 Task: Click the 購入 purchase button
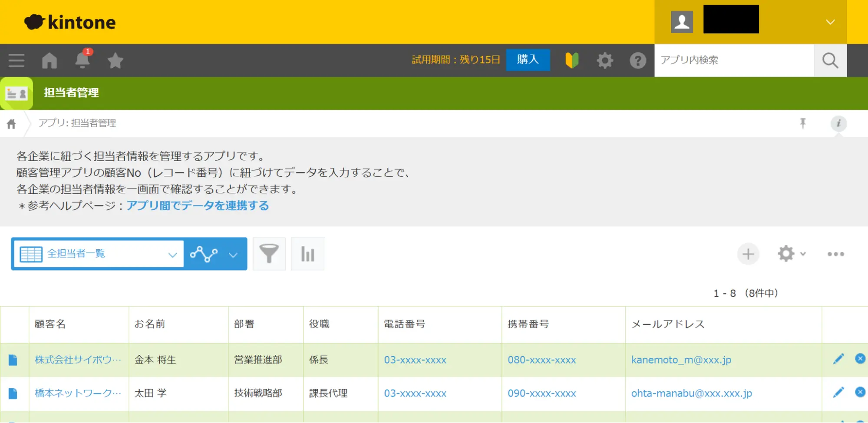528,59
